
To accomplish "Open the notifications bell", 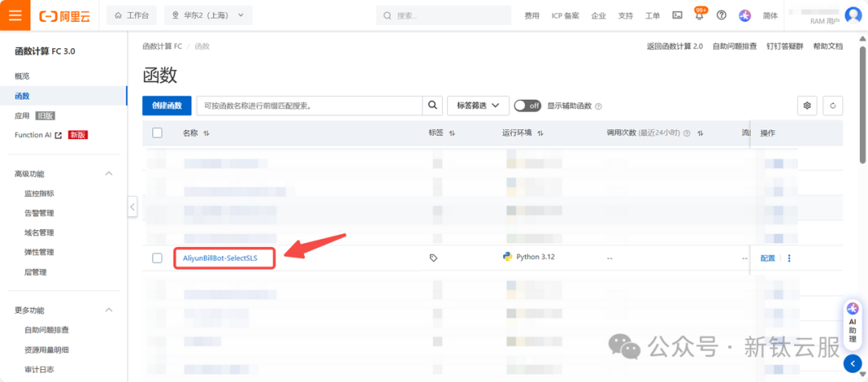I will click(699, 16).
